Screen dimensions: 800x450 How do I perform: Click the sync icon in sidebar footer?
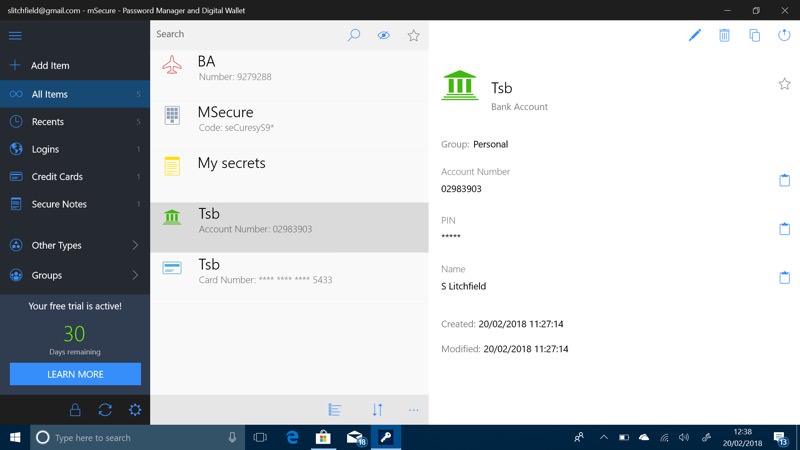pos(105,410)
